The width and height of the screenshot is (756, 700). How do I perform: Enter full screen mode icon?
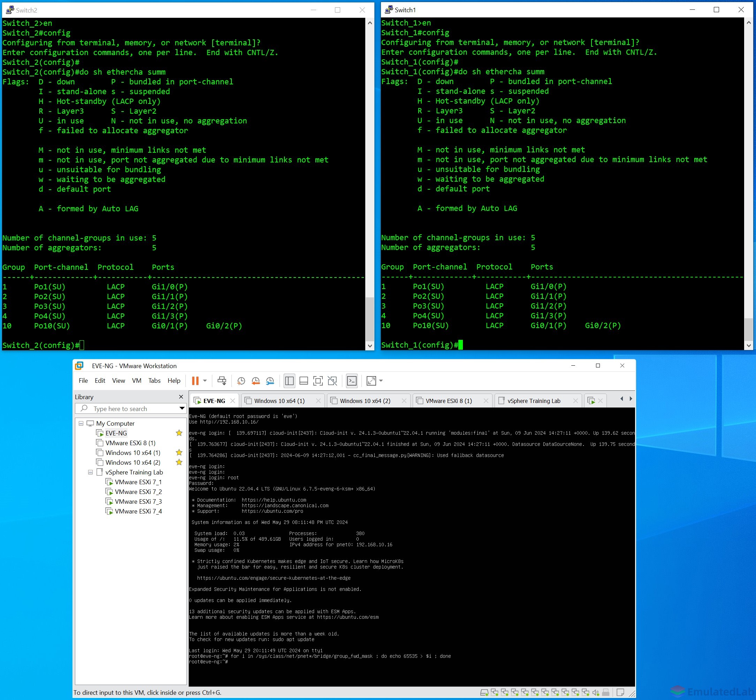tap(318, 381)
